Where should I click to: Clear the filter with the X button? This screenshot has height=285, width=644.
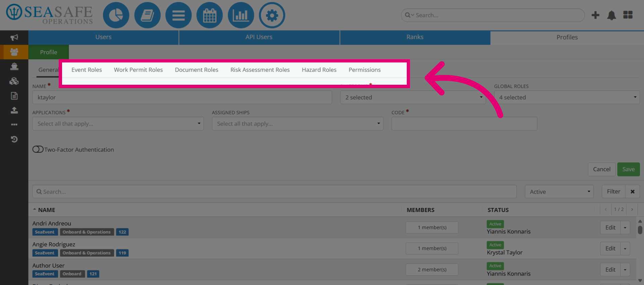[633, 192]
